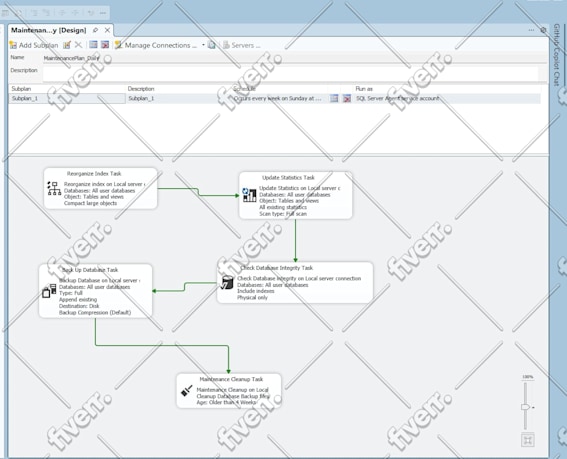Click the Reorganize Index Task title
567x459 pixels.
(94, 174)
